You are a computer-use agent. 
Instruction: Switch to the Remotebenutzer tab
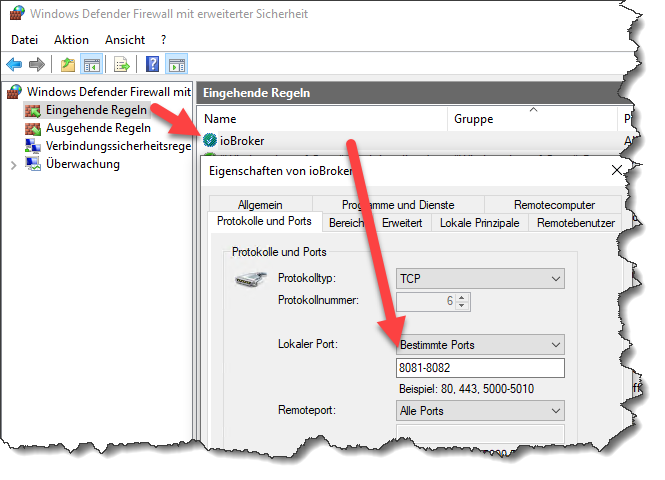click(x=576, y=223)
